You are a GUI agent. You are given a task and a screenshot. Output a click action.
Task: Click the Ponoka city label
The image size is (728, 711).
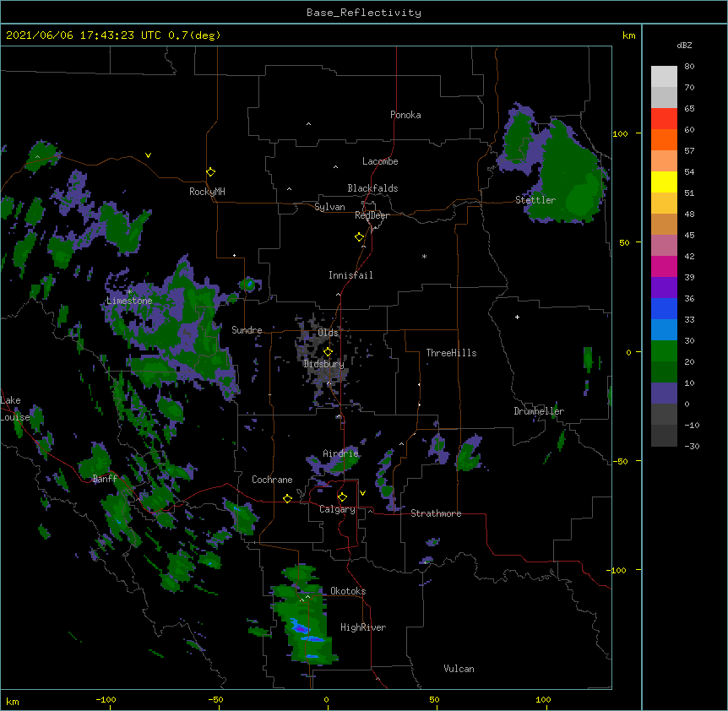[x=405, y=115]
